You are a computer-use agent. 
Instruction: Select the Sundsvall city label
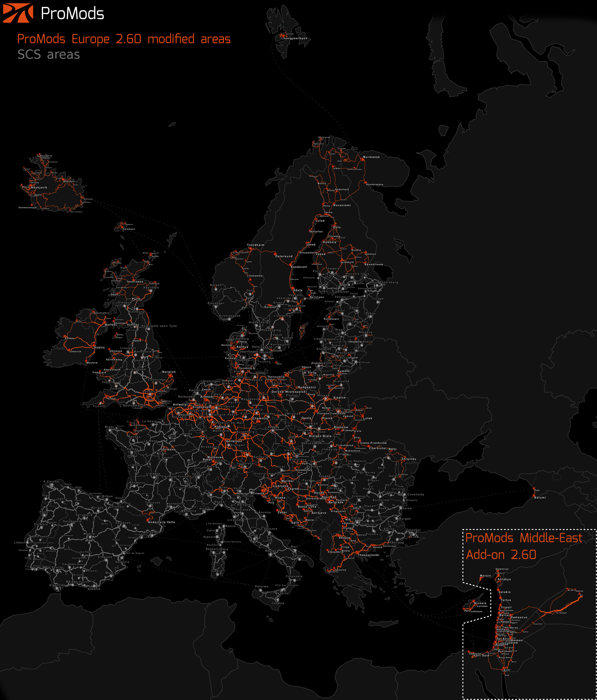pyautogui.click(x=299, y=267)
